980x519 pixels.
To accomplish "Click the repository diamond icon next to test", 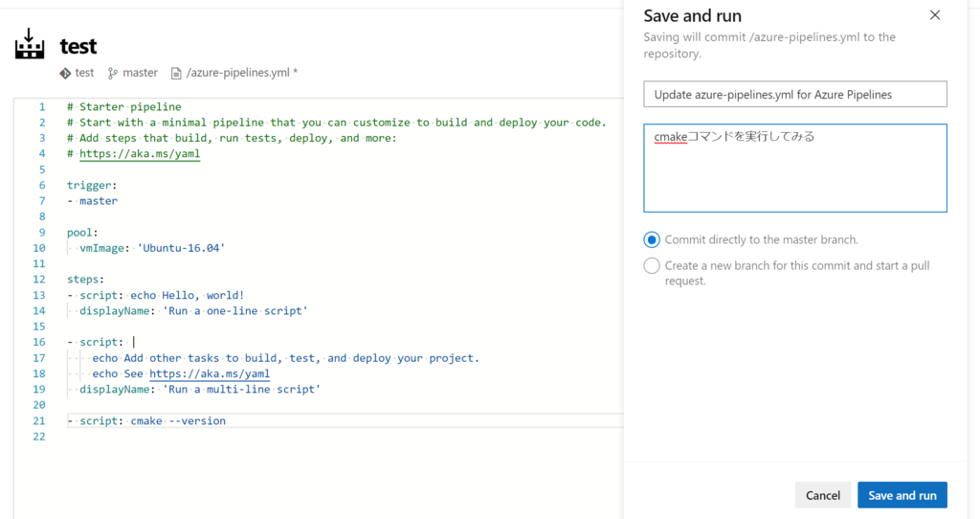I will click(x=65, y=73).
